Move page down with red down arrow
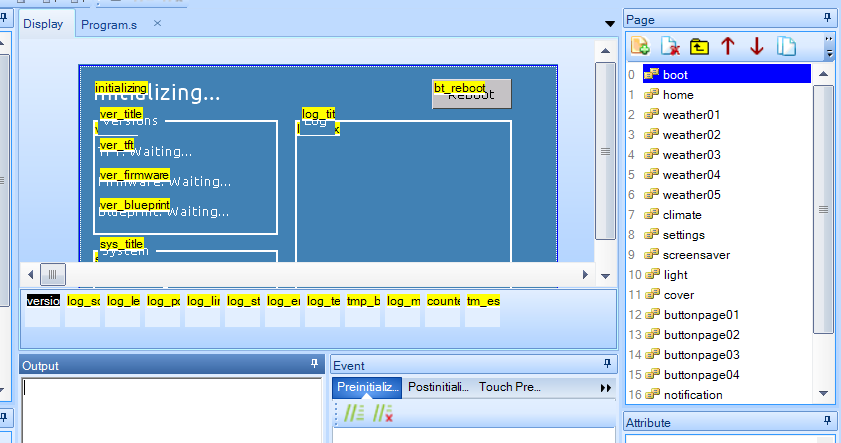 click(756, 46)
